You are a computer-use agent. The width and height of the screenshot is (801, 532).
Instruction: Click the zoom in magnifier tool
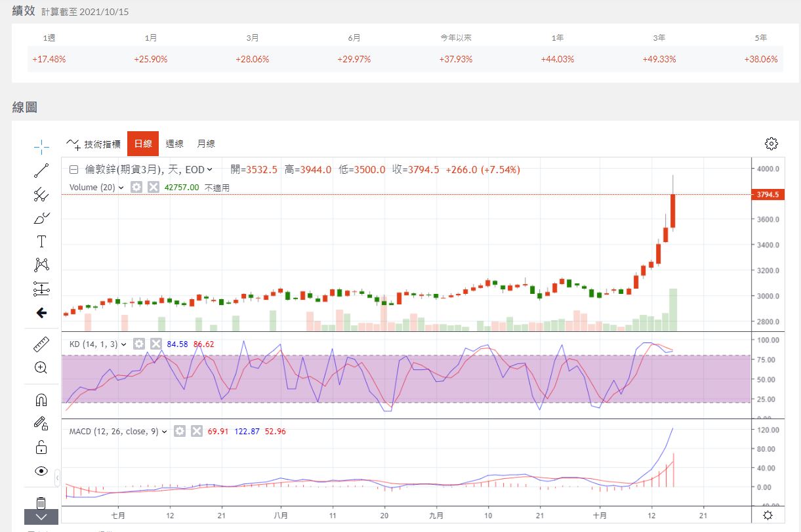tap(41, 367)
